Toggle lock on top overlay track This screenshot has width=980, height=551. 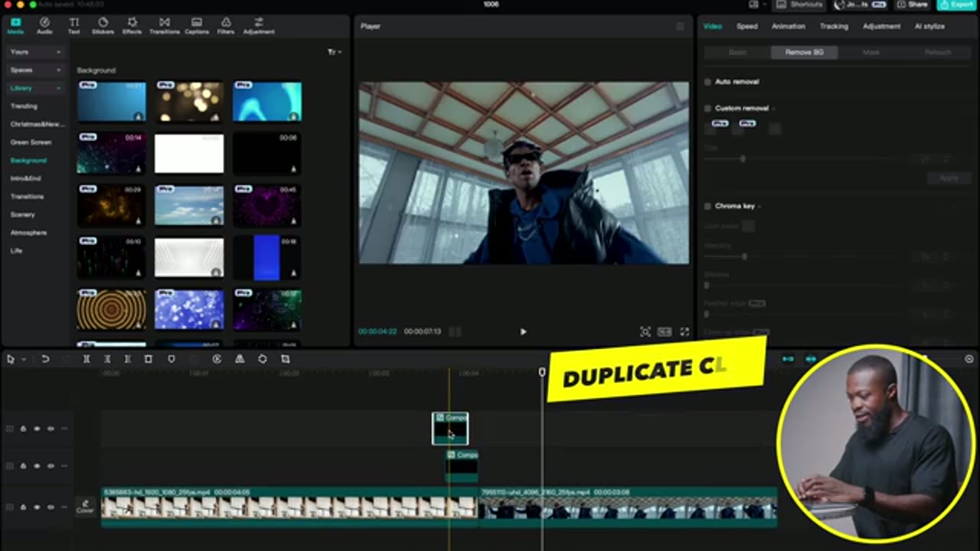[x=23, y=429]
